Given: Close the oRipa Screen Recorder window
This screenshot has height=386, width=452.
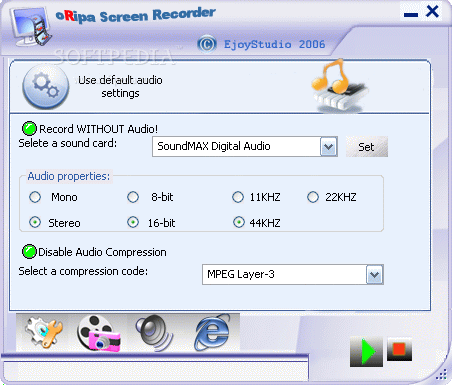Looking at the screenshot, I should click(432, 12).
